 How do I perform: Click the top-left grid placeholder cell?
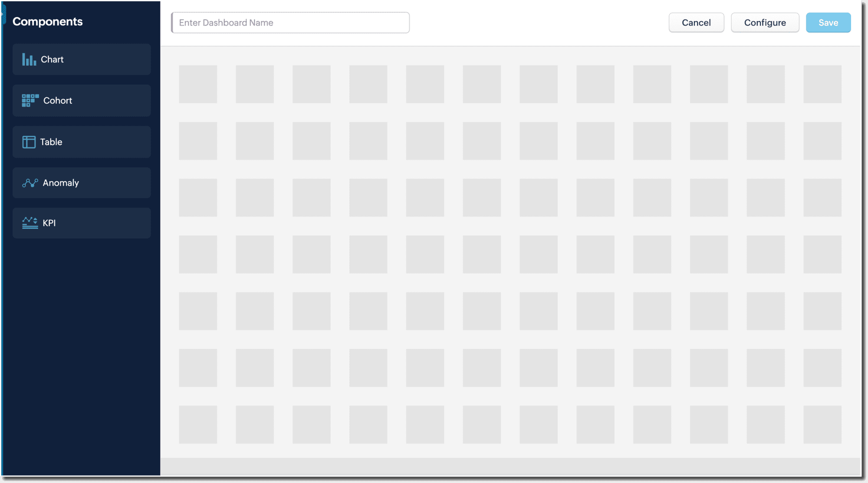[x=198, y=84]
